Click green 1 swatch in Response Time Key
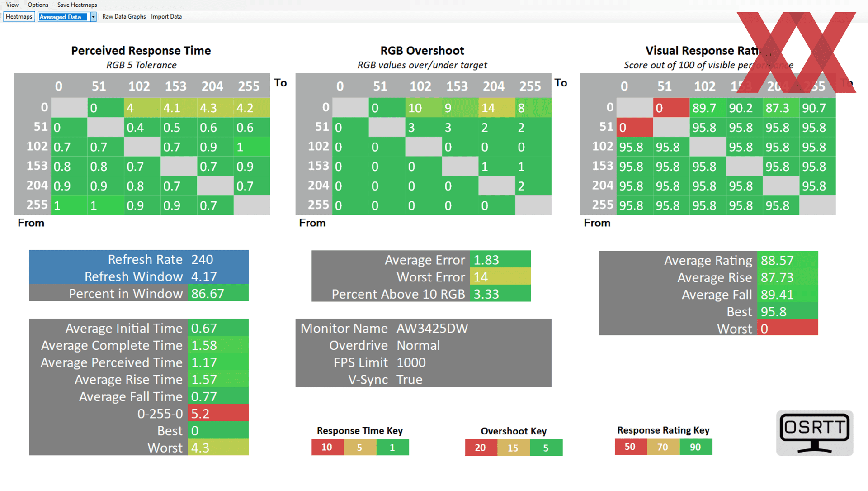The image size is (868, 491). pyautogui.click(x=392, y=447)
